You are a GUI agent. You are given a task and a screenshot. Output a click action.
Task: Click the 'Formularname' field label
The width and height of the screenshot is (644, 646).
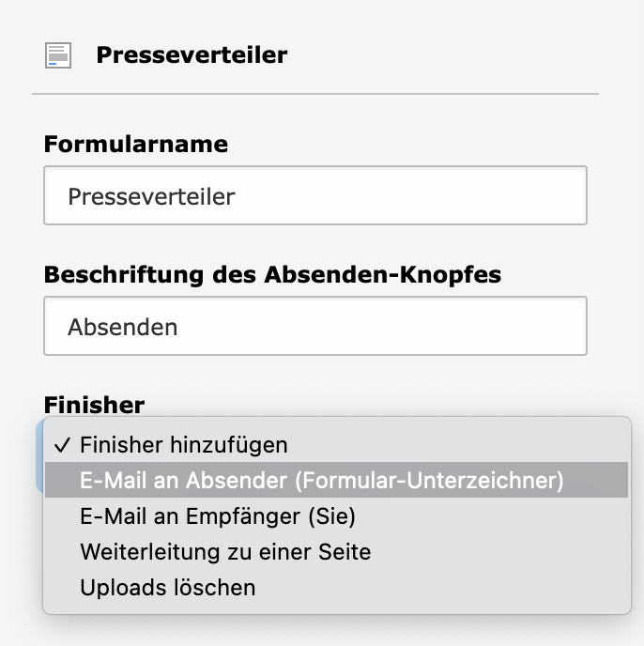coord(136,145)
